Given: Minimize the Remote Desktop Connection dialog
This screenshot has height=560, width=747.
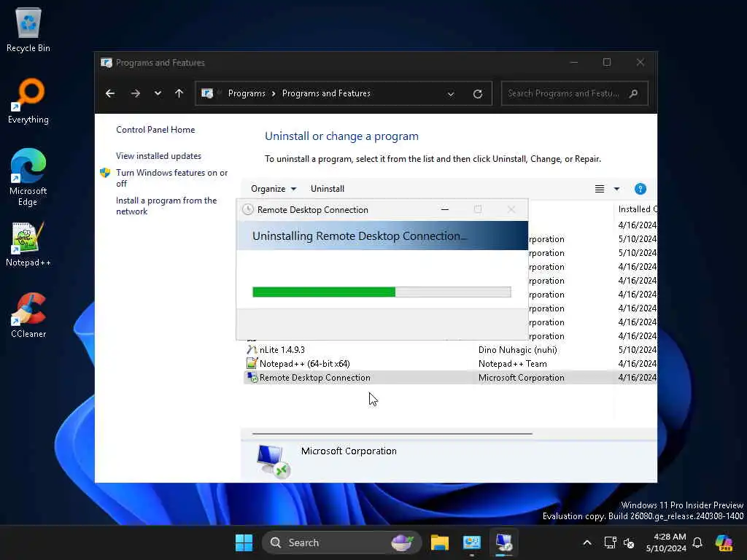Looking at the screenshot, I should click(x=445, y=209).
